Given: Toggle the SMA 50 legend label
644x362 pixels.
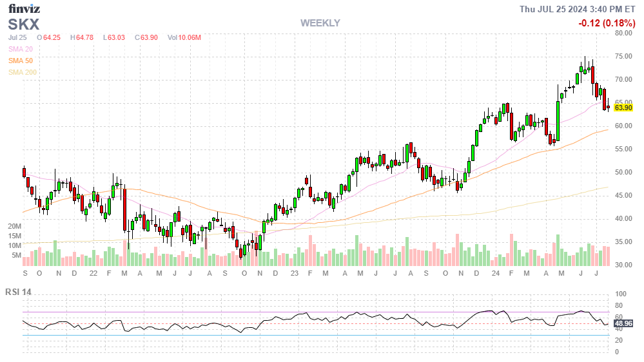Looking at the screenshot, I should (x=21, y=61).
